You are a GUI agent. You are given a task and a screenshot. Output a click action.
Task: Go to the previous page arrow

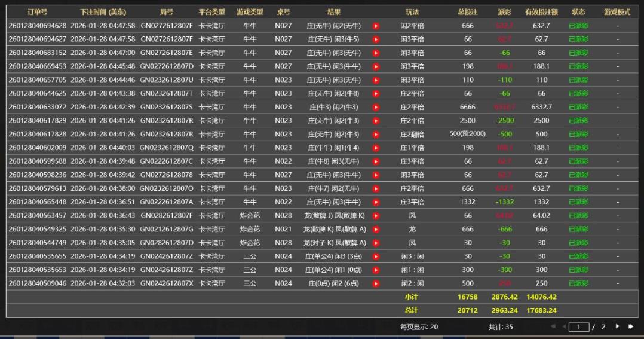click(x=563, y=327)
